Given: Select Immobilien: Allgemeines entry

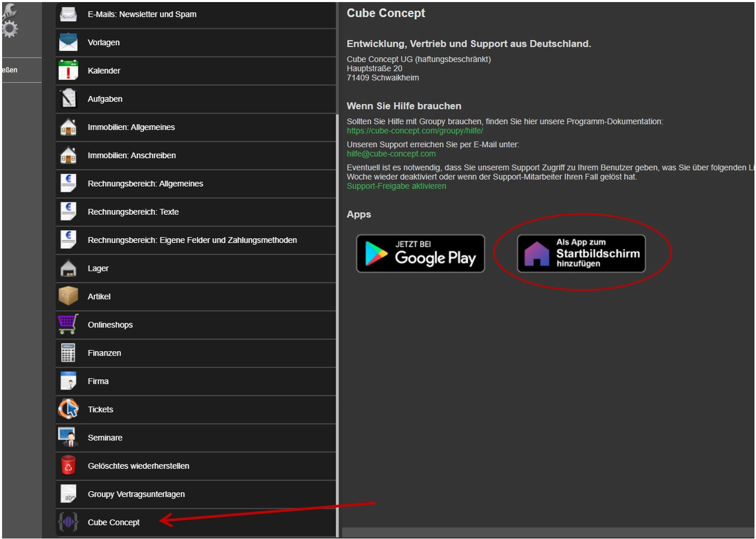Looking at the screenshot, I should click(x=196, y=128).
